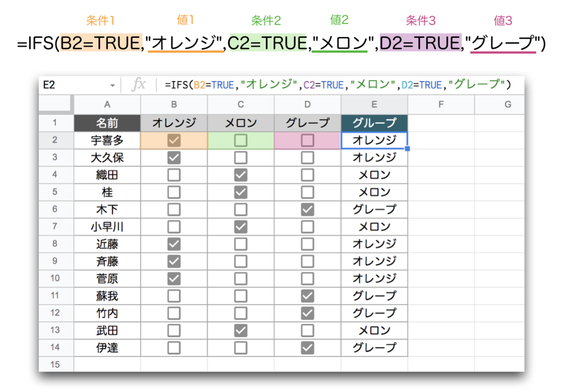Select column B header
This screenshot has width=561, height=392.
pyautogui.click(x=174, y=104)
